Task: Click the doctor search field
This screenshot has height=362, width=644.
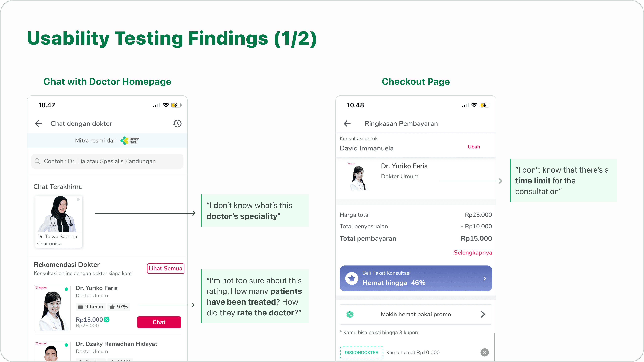Action: click(107, 161)
